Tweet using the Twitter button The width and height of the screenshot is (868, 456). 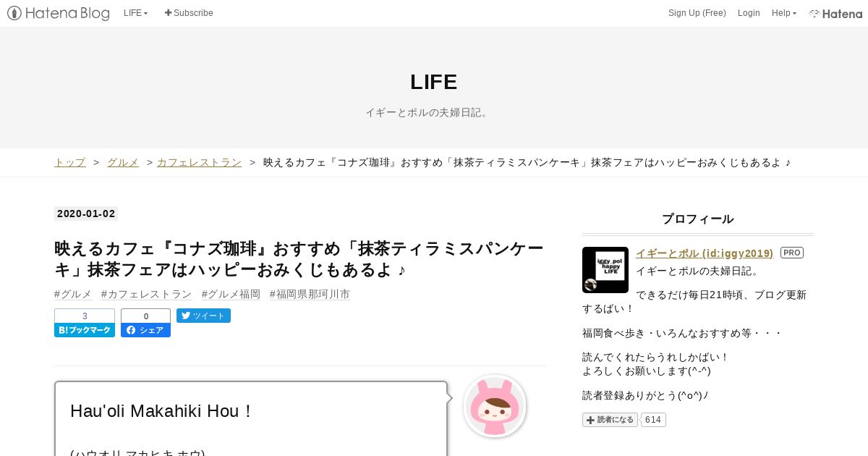(203, 316)
